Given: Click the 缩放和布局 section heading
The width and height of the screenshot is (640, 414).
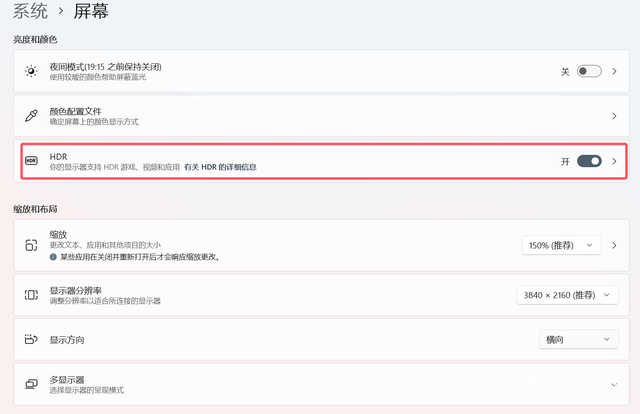Looking at the screenshot, I should (35, 209).
